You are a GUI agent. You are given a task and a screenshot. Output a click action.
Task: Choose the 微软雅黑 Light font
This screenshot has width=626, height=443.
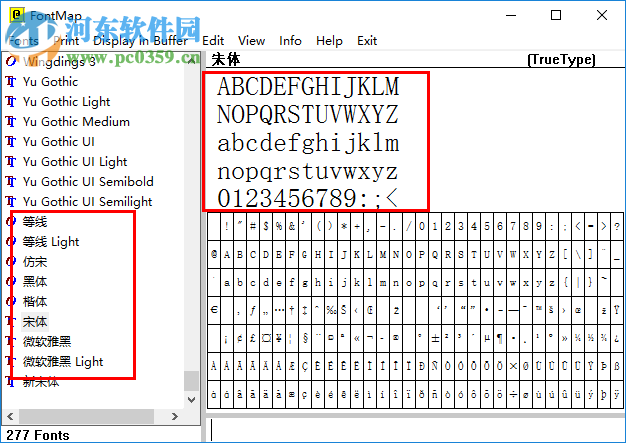tap(63, 362)
